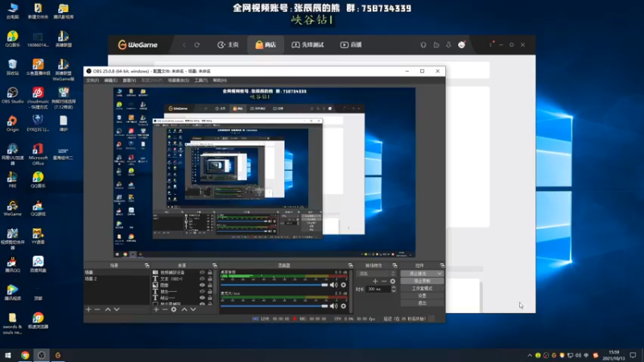This screenshot has width=644, height=362.
Task: Mute the first mixer channel speaker icon
Action: tap(333, 285)
